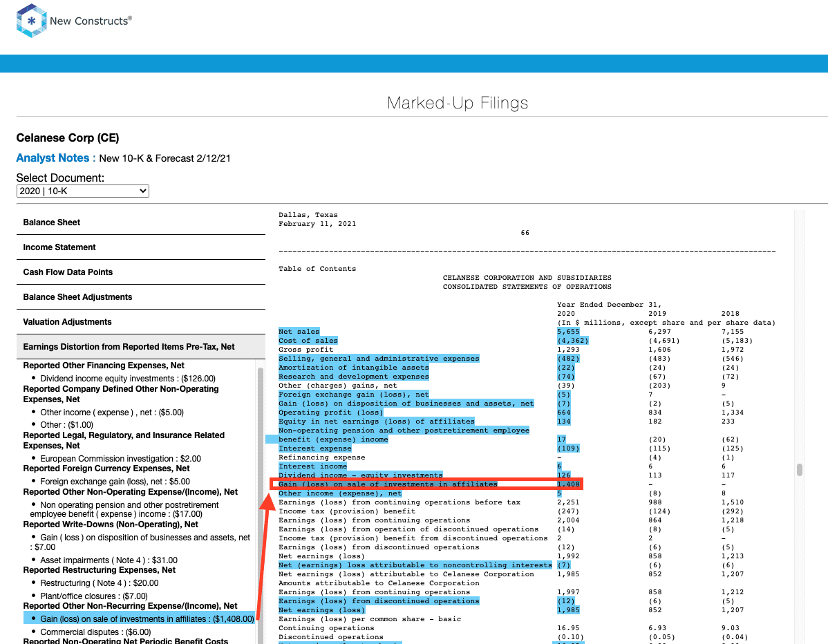
Task: Select Plant/office closures : ($7.00) item
Action: (x=94, y=596)
